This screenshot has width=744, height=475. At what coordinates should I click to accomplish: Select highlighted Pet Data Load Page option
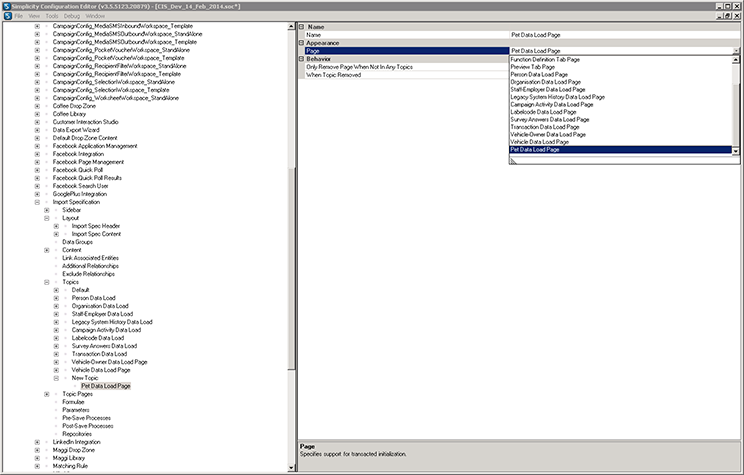pos(621,150)
